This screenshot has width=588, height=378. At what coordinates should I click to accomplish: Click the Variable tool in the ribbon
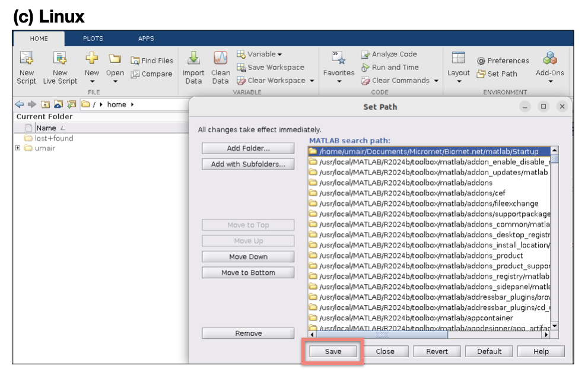click(x=259, y=55)
